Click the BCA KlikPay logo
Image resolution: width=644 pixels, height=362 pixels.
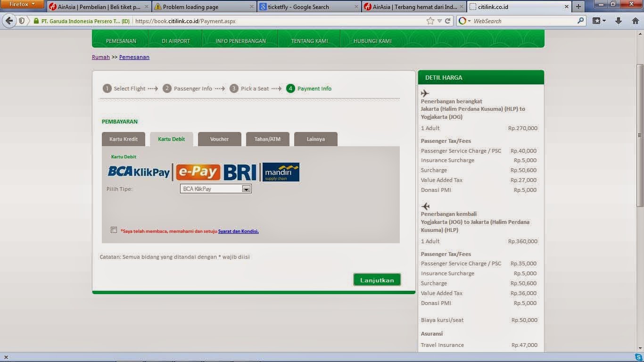click(139, 172)
